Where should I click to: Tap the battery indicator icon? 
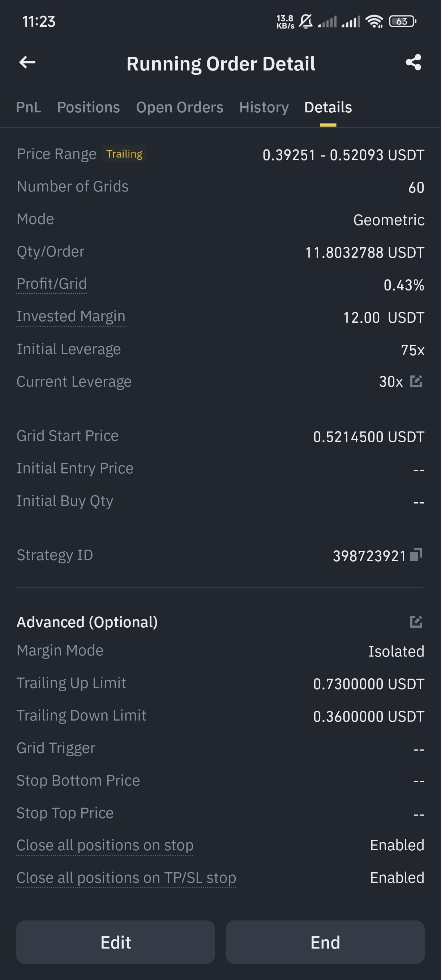[x=403, y=21]
